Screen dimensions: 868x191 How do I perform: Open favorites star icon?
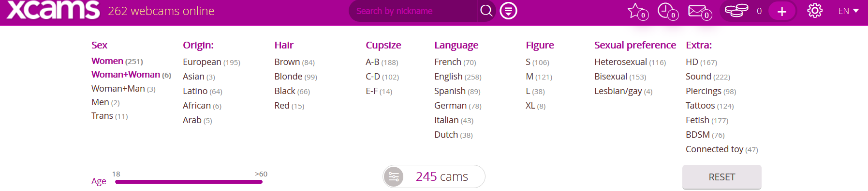click(638, 11)
